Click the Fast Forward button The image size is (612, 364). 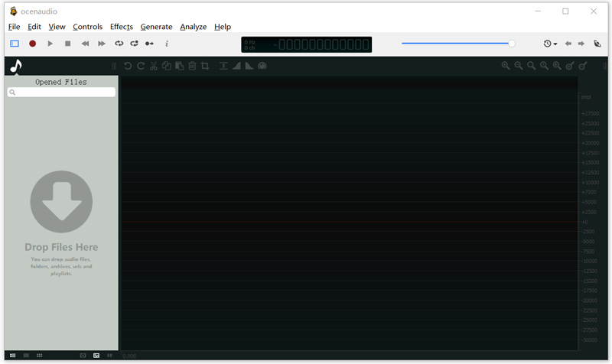tap(102, 44)
